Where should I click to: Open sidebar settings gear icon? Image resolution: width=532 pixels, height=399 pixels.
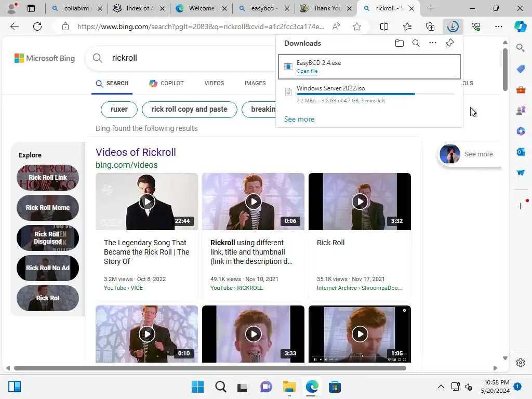coord(521,363)
